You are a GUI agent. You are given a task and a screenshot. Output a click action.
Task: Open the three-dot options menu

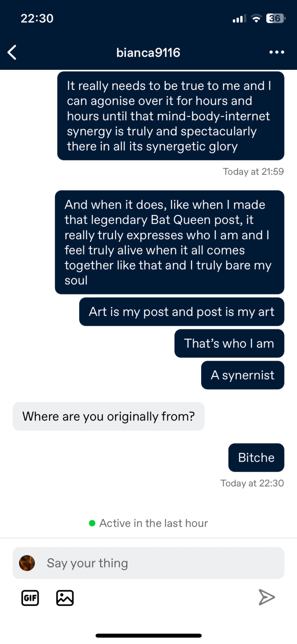point(277,52)
